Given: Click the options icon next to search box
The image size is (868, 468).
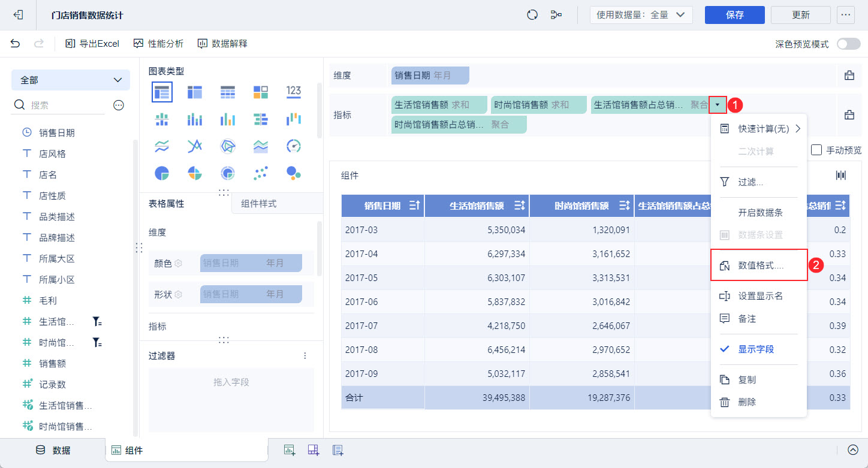Looking at the screenshot, I should tap(119, 105).
